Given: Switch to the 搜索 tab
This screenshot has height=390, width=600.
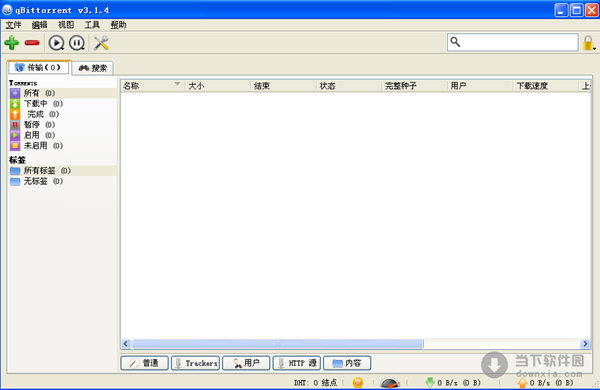Looking at the screenshot, I should pos(93,68).
